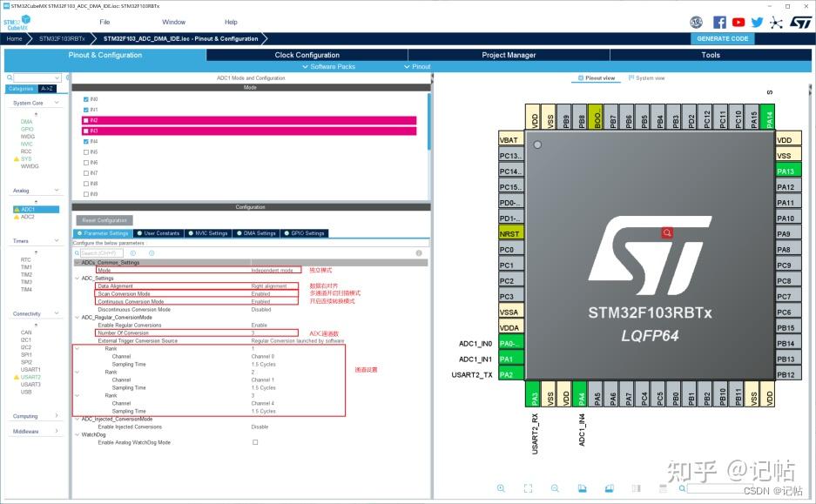Open the YouTube icon in the top bar
Viewport: 816px width, 504px height.
pyautogui.click(x=738, y=22)
